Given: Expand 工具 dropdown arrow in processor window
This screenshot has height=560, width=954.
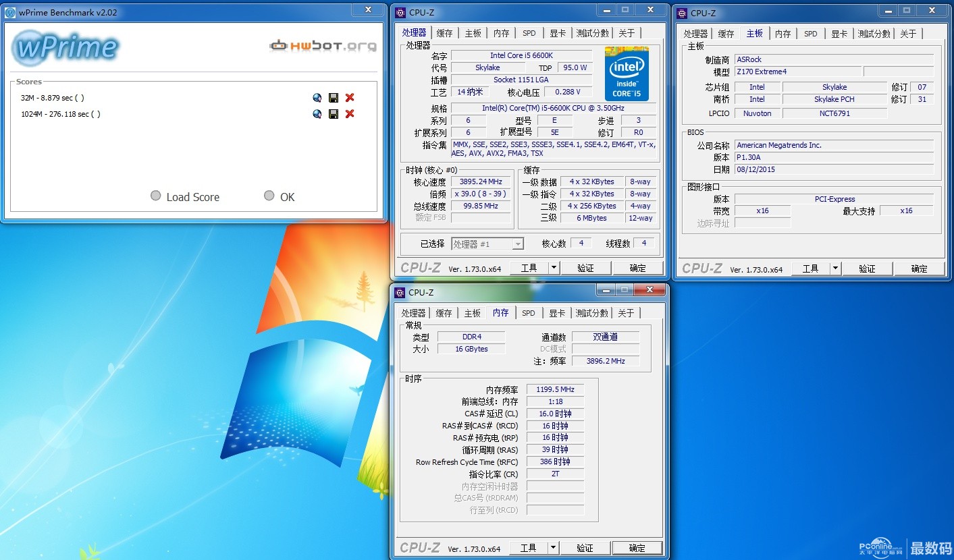Looking at the screenshot, I should (554, 268).
